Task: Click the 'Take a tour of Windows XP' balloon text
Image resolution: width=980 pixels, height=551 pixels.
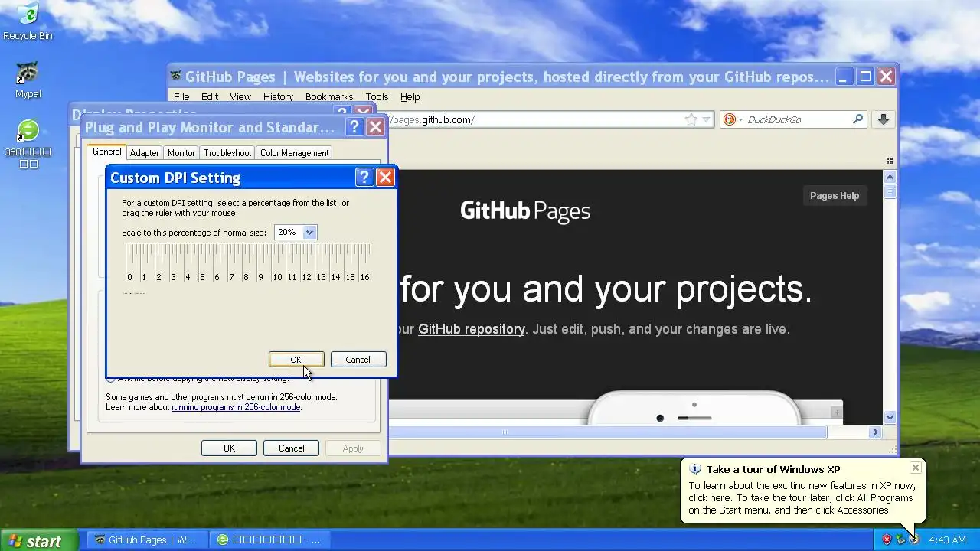Action: pos(773,469)
